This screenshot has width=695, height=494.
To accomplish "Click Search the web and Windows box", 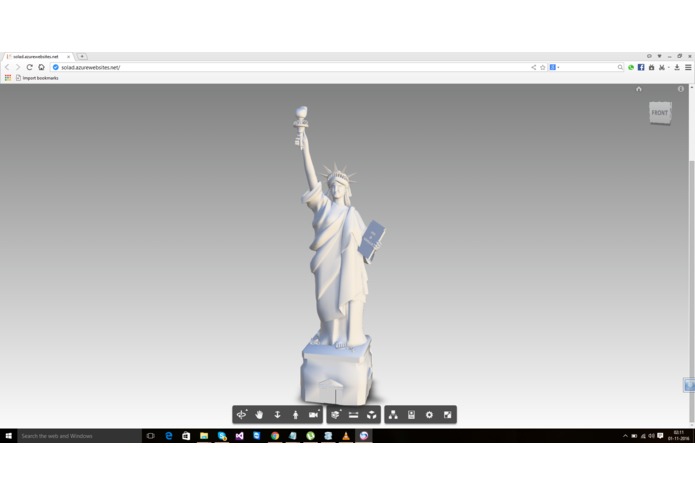I will click(79, 436).
